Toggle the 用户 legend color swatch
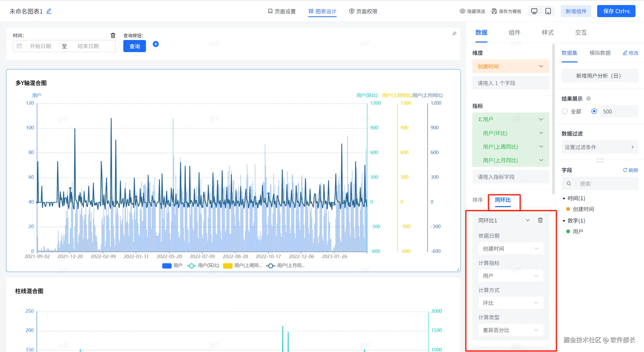Viewport: 644px width, 352px height. (x=167, y=266)
